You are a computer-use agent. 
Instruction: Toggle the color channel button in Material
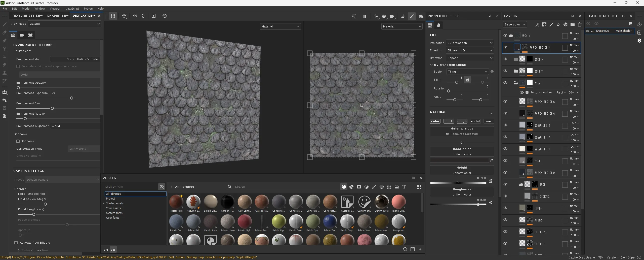(x=435, y=121)
